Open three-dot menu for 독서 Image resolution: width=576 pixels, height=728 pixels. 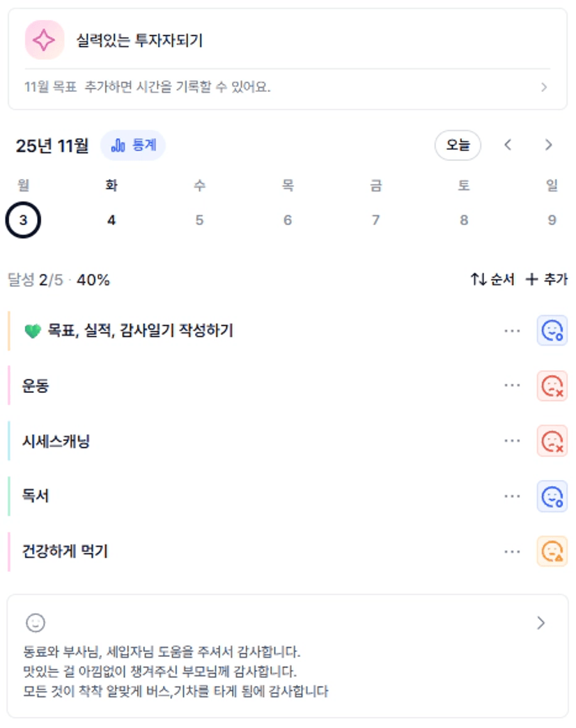coord(512,496)
